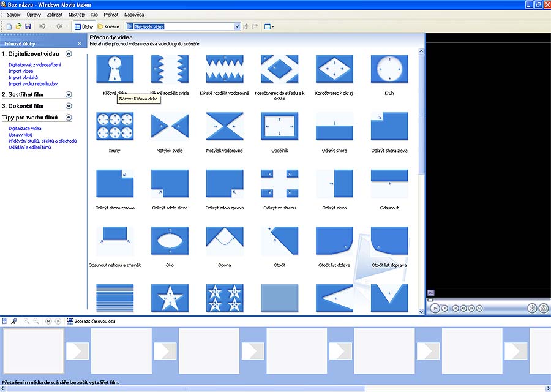This screenshot has height=392, width=551.
Task: Switch view with Zobrazit časovou osu
Action: click(91, 321)
